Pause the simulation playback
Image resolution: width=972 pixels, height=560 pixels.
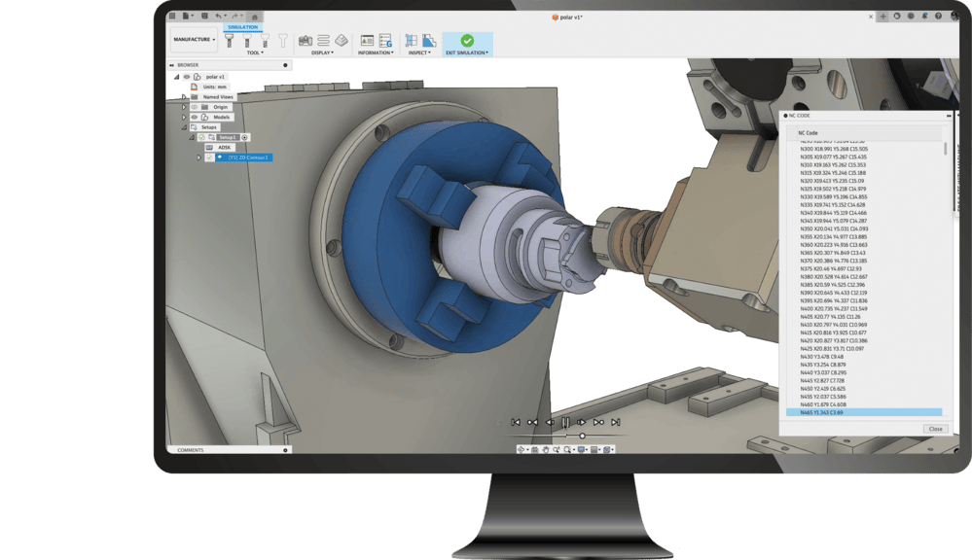[565, 423]
